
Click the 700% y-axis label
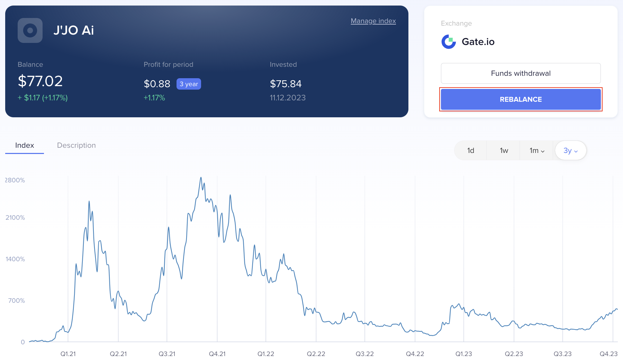pos(17,301)
